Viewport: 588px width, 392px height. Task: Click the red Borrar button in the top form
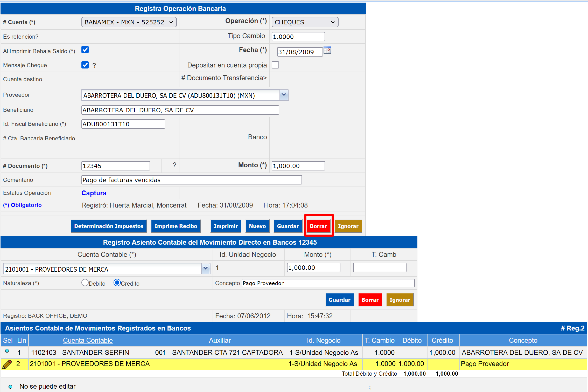318,226
